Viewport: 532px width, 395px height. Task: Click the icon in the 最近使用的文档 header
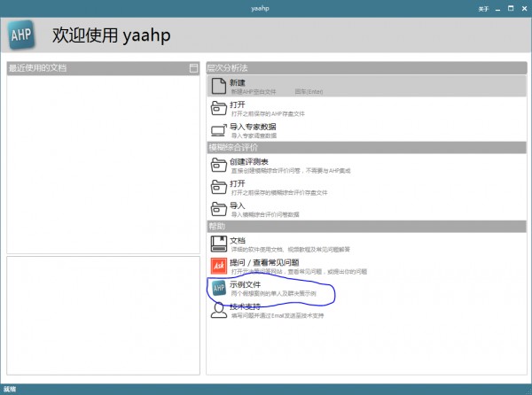click(x=193, y=68)
